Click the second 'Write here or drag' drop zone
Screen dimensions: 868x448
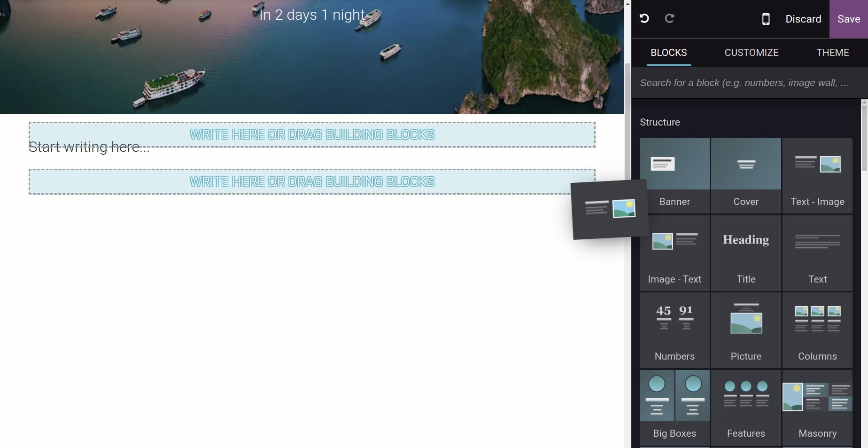pos(312,181)
